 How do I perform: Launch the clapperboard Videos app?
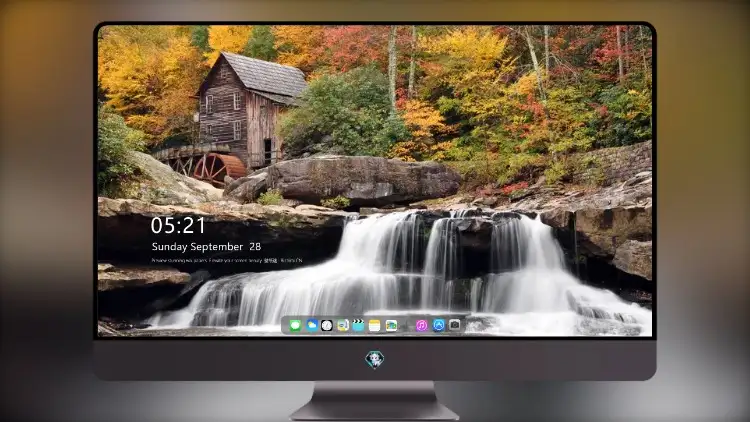click(x=358, y=326)
